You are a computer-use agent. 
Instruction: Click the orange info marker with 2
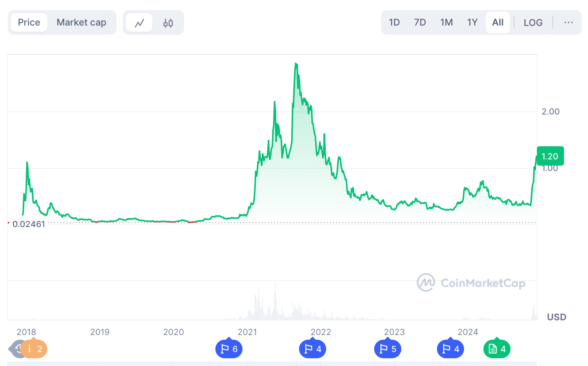coord(34,349)
